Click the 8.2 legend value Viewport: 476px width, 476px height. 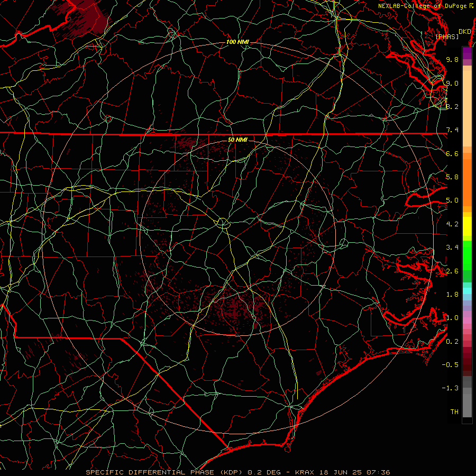[452, 106]
